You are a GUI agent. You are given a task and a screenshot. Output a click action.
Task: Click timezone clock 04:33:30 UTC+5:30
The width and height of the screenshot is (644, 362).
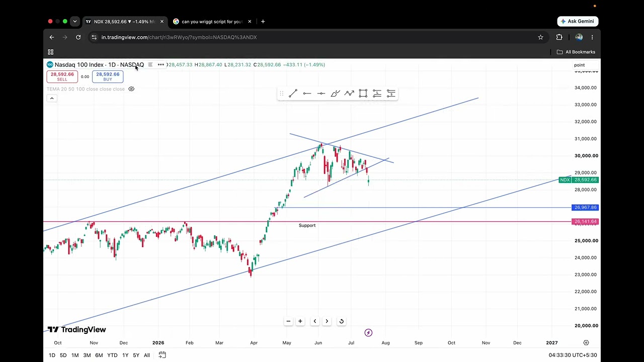573,355
